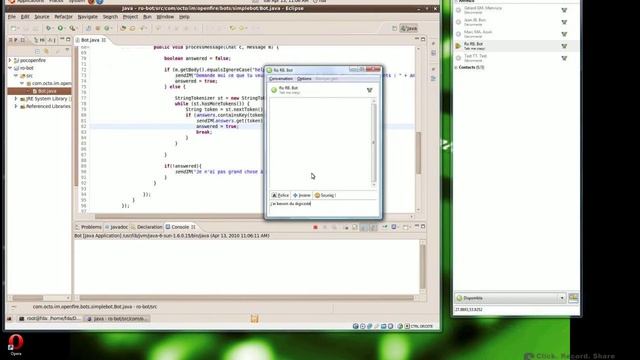
Task: Open the Run menu in Eclipse
Action: (x=147, y=17)
